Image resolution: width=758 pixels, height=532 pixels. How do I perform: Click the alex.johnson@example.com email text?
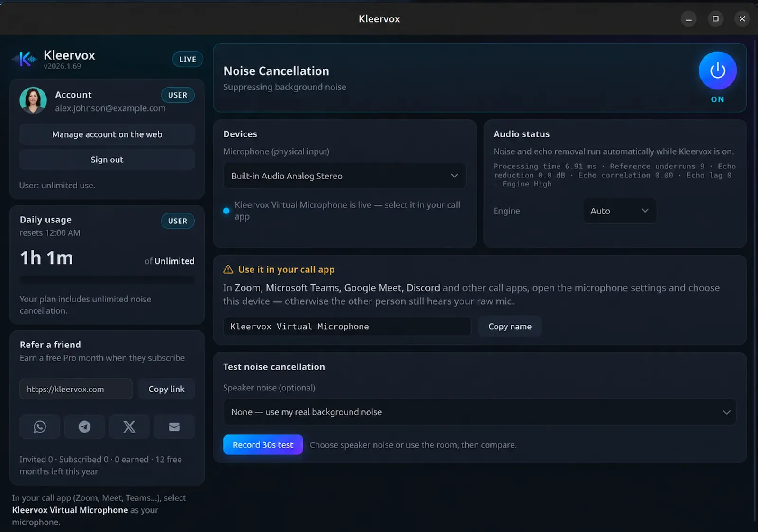point(110,108)
